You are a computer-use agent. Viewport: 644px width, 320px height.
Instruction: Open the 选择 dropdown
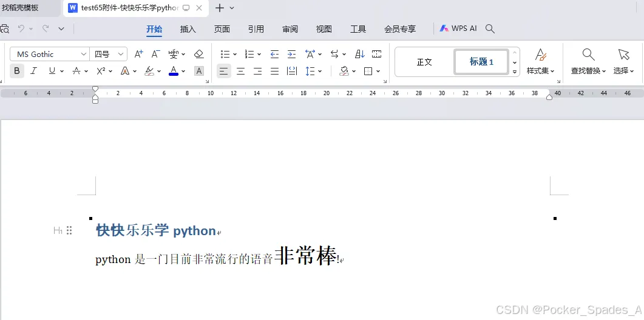point(623,71)
